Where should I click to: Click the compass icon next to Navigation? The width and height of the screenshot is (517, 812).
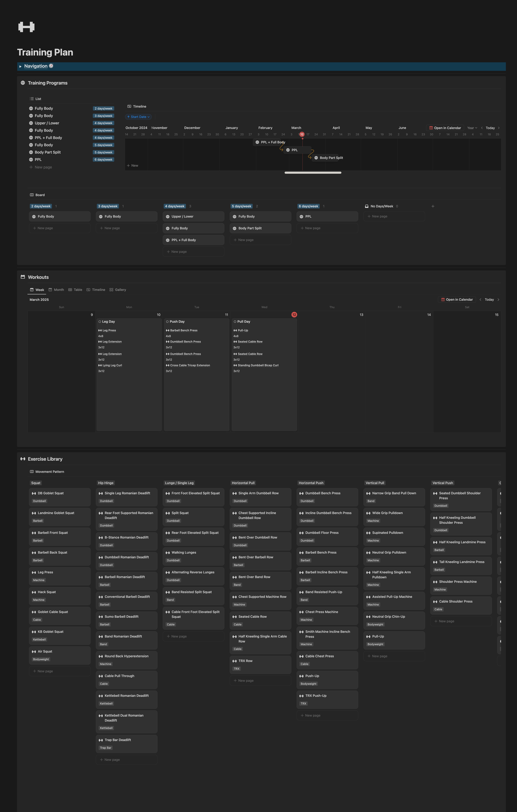pos(51,66)
